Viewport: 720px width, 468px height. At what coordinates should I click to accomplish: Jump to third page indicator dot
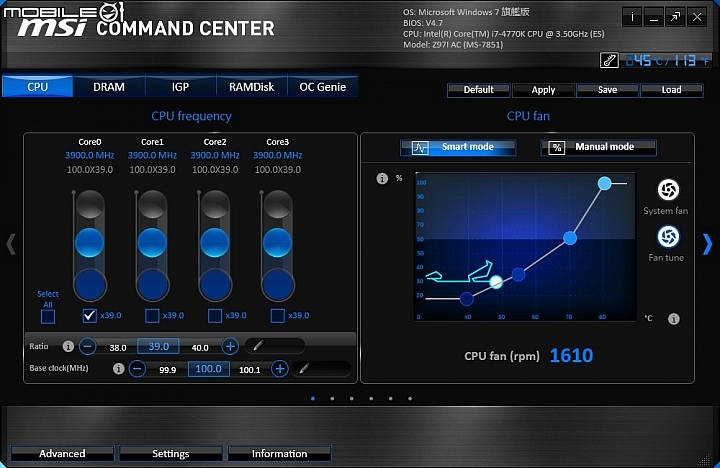tap(351, 398)
